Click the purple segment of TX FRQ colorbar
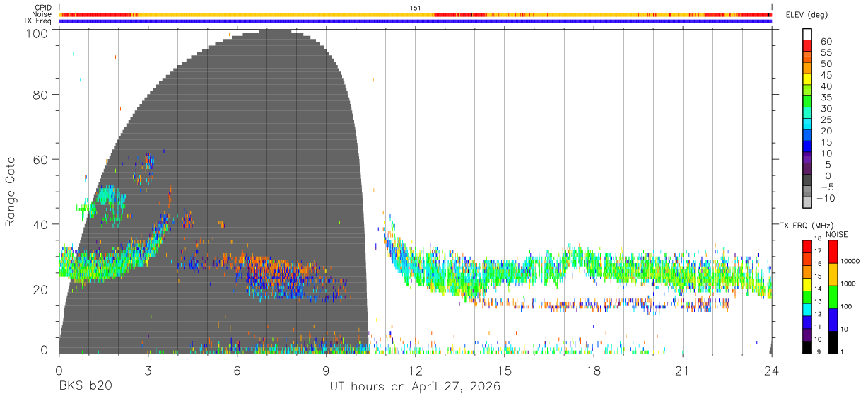The width and height of the screenshot is (868, 401). [x=808, y=335]
